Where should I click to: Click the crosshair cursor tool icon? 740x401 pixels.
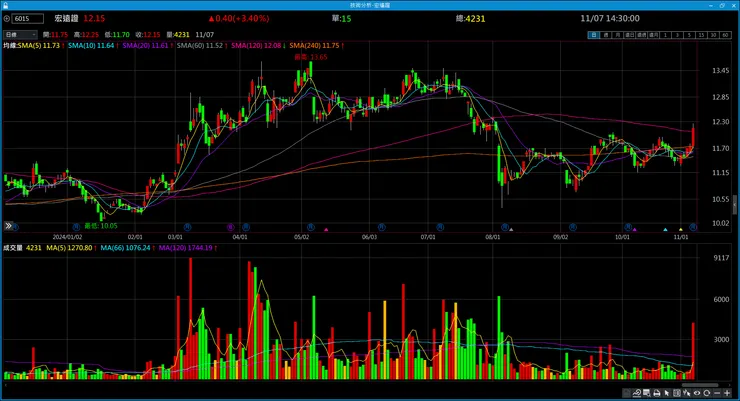[687, 393]
